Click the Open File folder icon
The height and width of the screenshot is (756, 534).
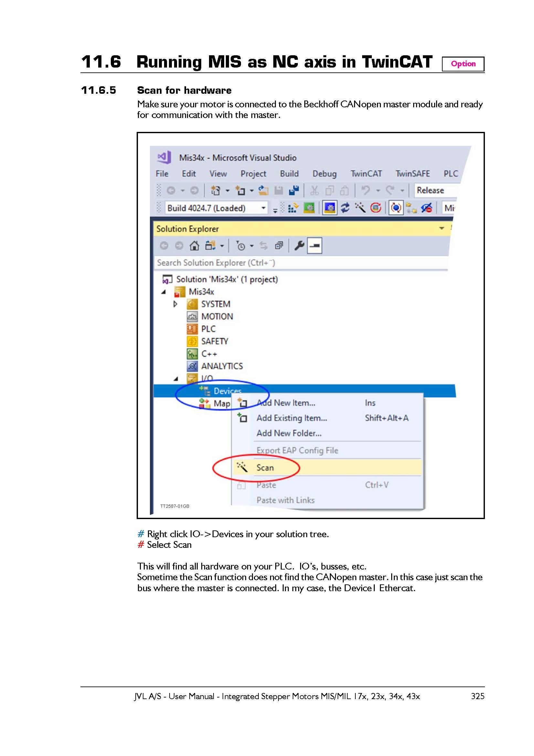pyautogui.click(x=263, y=190)
